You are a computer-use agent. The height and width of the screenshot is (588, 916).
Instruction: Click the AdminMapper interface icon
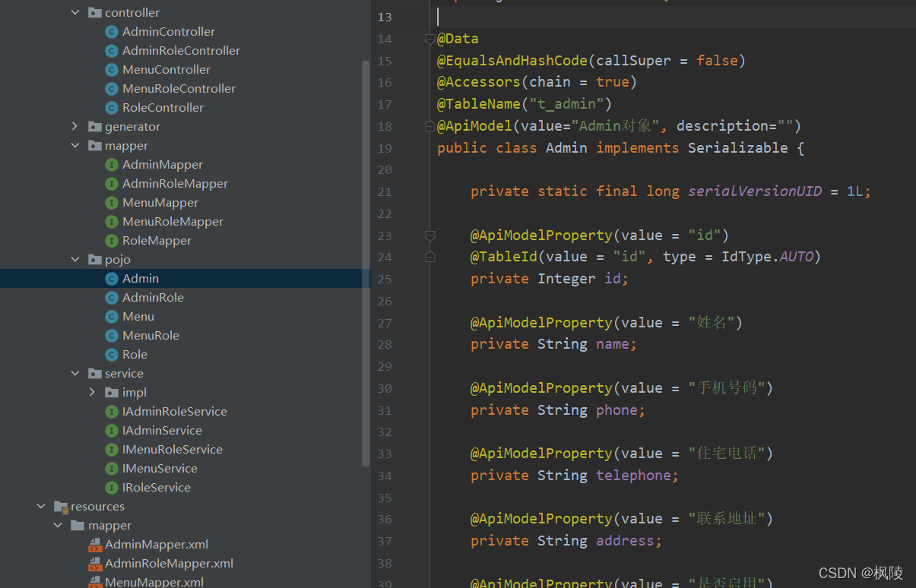click(112, 164)
